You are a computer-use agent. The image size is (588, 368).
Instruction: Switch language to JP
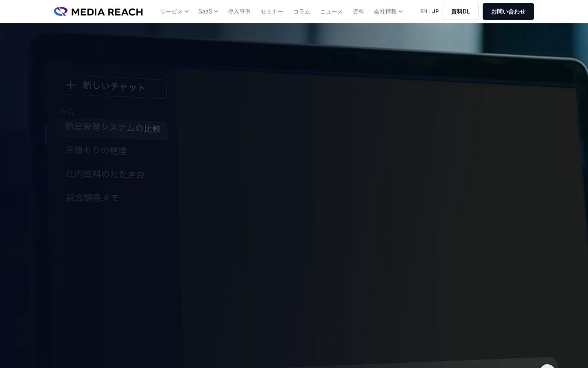tap(435, 11)
